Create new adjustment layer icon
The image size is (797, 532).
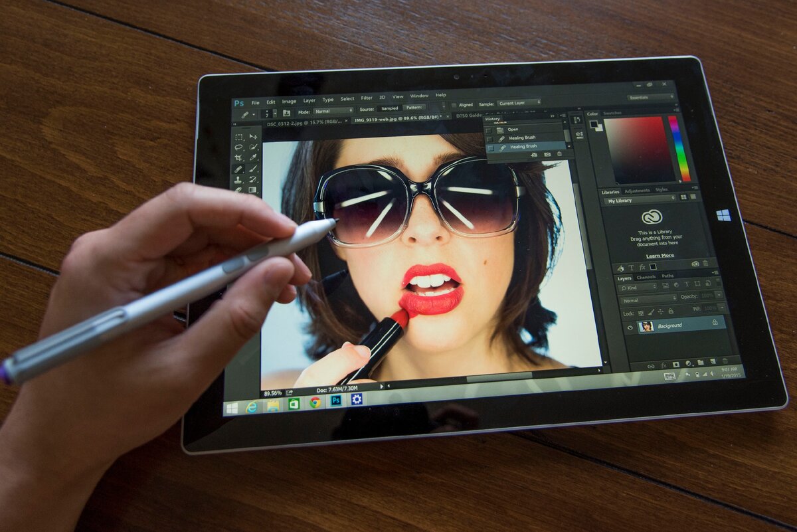[x=688, y=363]
